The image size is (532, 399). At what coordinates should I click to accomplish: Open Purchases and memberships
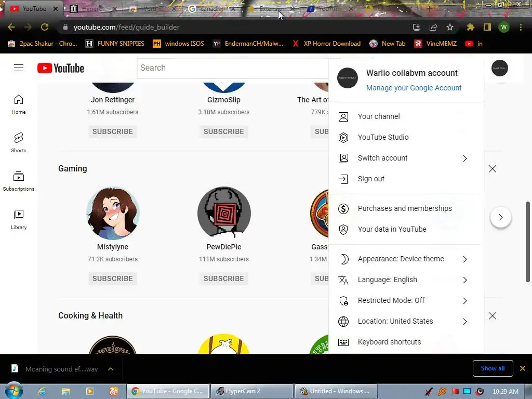pos(406,208)
